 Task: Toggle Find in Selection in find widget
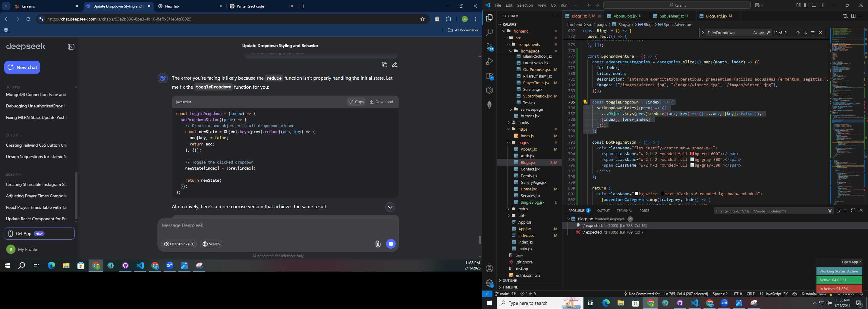(813, 33)
